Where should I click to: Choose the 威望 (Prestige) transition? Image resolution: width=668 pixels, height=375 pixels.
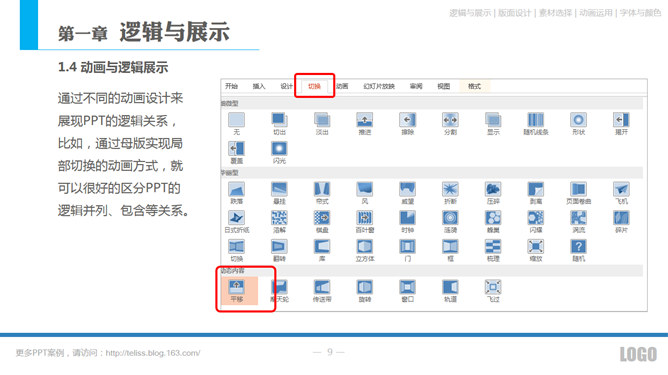[x=408, y=193]
